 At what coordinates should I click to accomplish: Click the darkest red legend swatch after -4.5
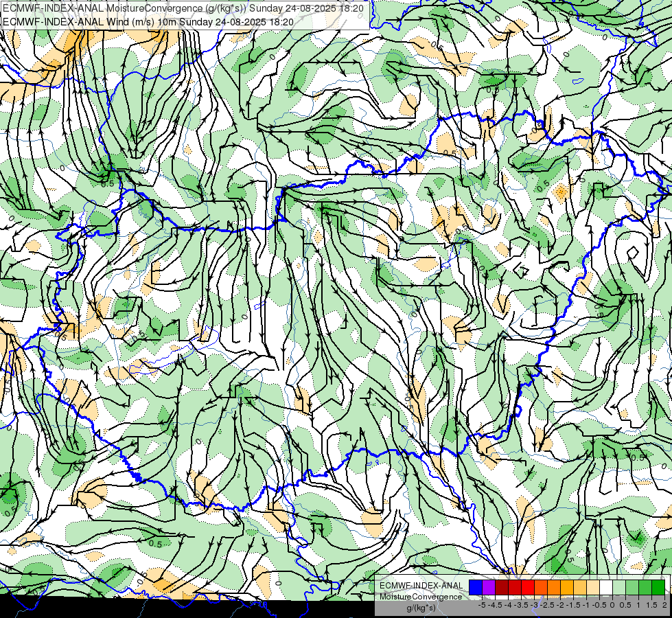pos(502,588)
